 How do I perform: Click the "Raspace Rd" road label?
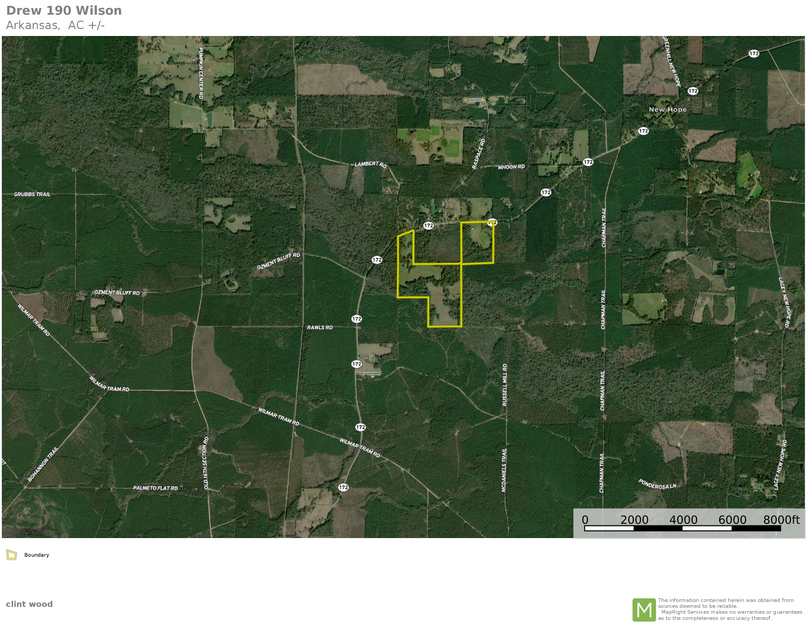(479, 154)
